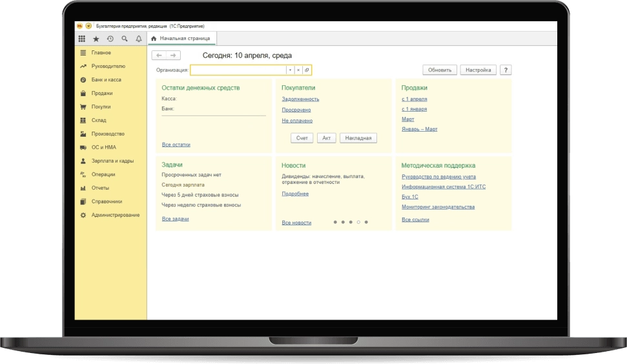Screen dimensions: 627x364
Task: Click inside the Организация input field
Action: pyautogui.click(x=238, y=70)
